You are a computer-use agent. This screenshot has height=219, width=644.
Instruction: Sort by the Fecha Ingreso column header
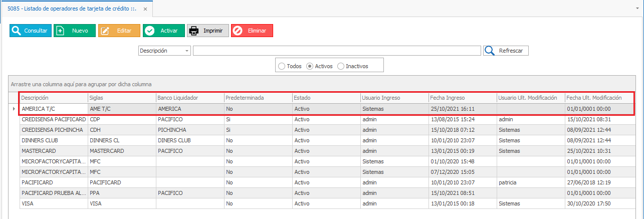[461, 98]
